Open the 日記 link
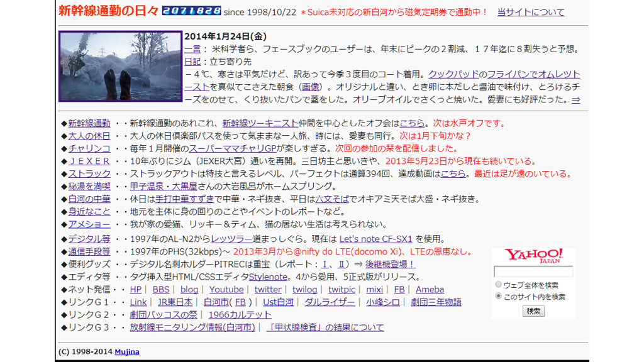 192,62
